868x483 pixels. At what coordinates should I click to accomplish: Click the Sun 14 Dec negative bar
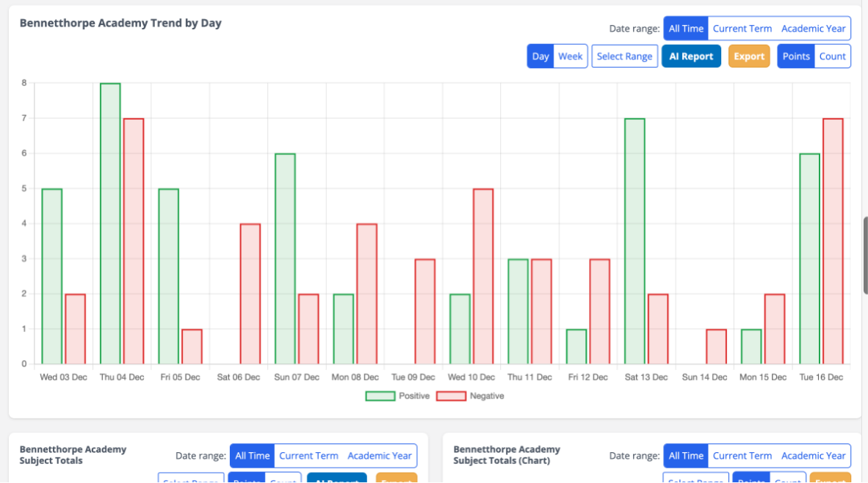coord(716,347)
